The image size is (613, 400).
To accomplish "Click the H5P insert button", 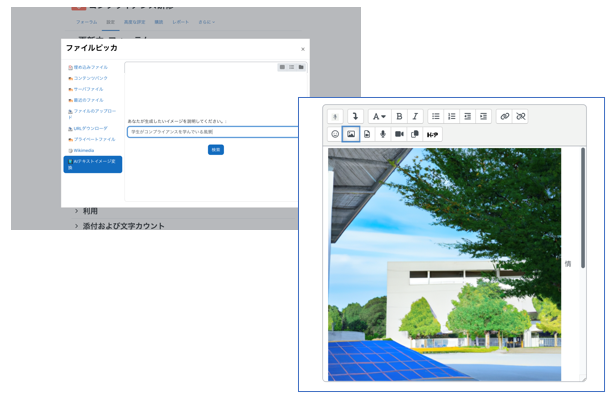I will (433, 134).
